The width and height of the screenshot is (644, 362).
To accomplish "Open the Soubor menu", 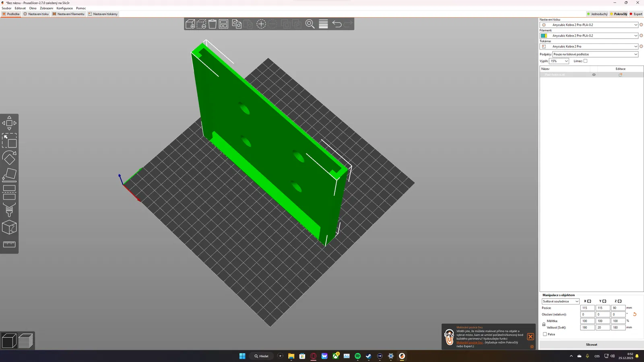I will [6, 8].
